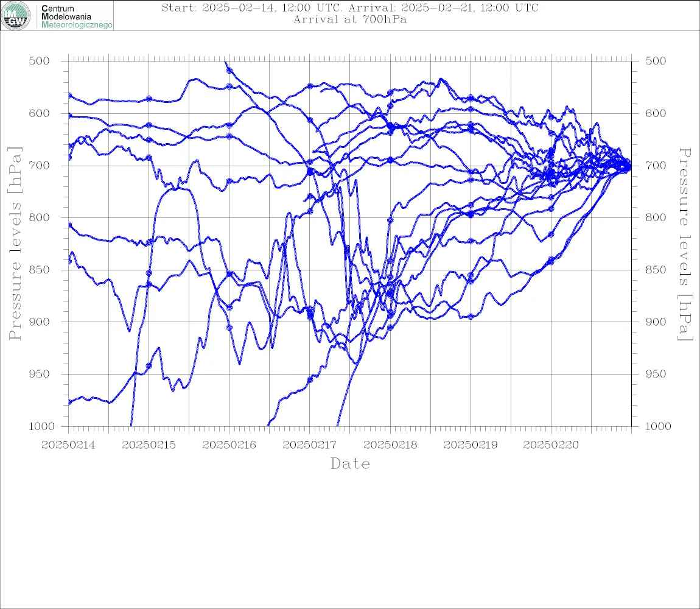The image size is (700, 609).
Task: Click the Centrum Modelowania Meteorologicznego title
Action: [76, 16]
